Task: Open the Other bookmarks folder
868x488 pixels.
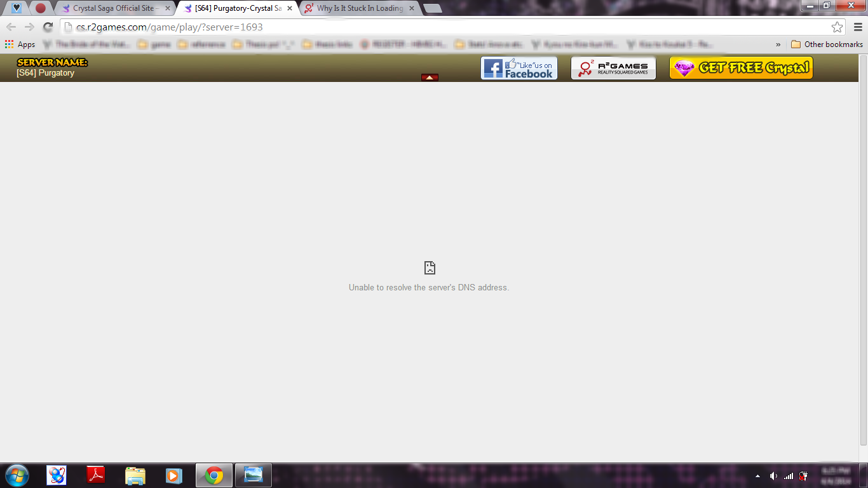Action: (x=827, y=44)
